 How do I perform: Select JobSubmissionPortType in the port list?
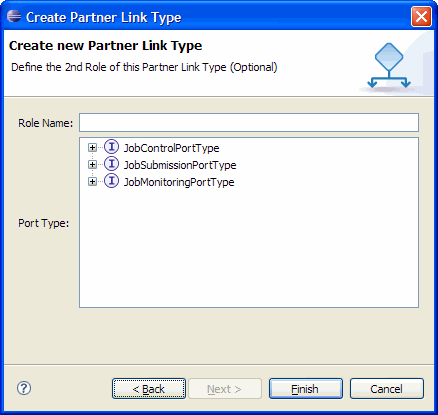pyautogui.click(x=180, y=165)
